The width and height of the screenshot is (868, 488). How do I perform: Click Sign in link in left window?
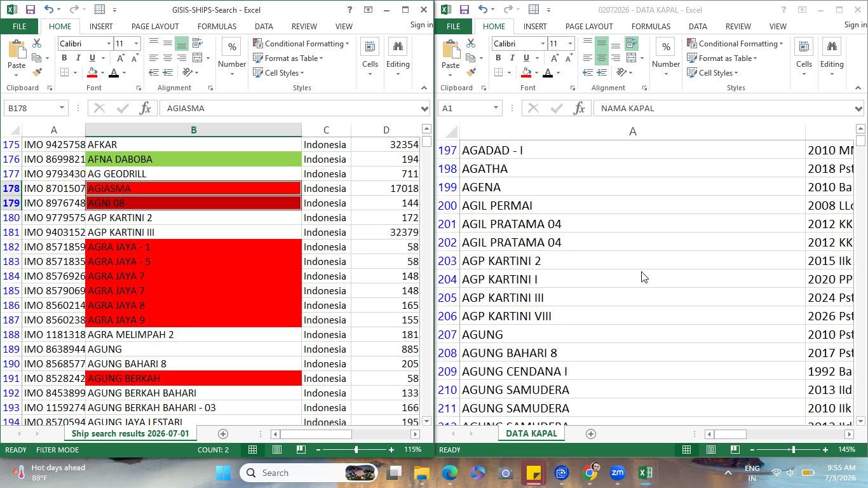[x=421, y=25]
